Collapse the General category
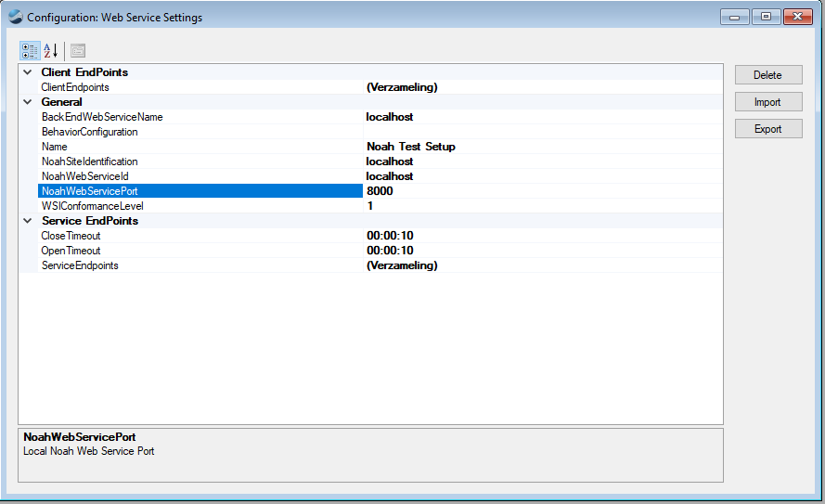This screenshot has width=825, height=504. pos(28,102)
